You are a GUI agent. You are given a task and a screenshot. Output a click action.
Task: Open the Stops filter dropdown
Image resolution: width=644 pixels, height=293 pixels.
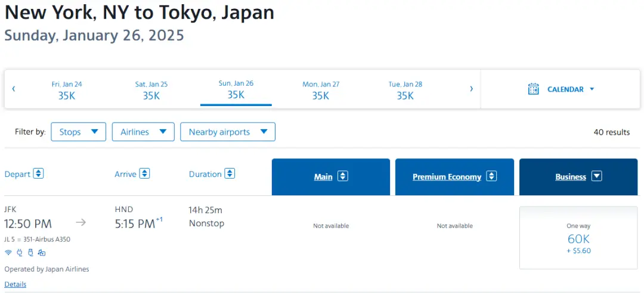tap(79, 132)
